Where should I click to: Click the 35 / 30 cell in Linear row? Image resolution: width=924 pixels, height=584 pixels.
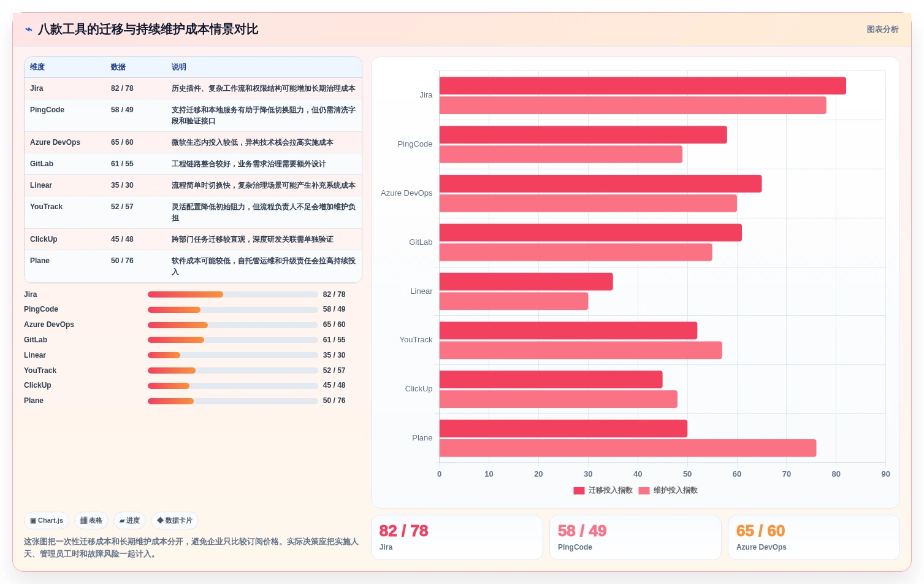(122, 185)
